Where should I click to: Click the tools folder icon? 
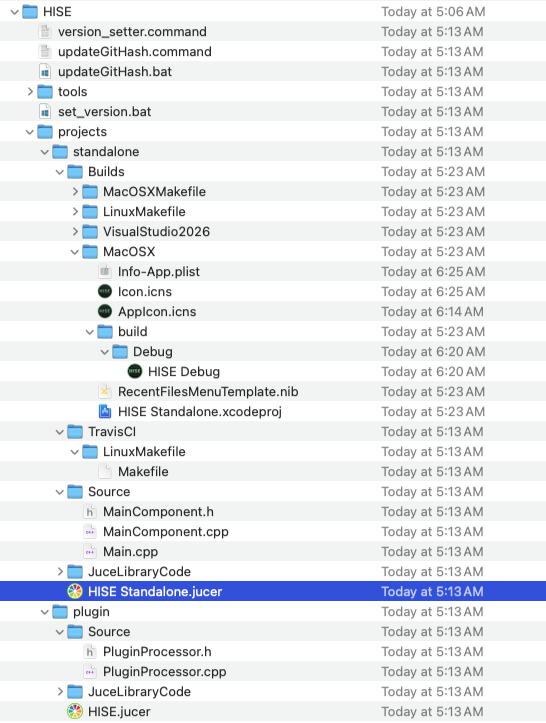[x=45, y=91]
